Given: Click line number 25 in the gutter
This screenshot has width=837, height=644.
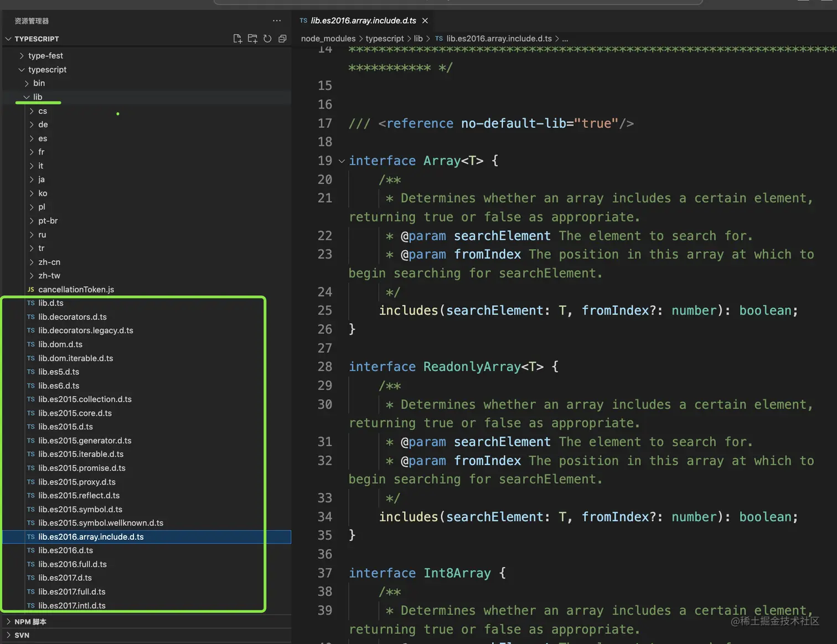Looking at the screenshot, I should [325, 311].
